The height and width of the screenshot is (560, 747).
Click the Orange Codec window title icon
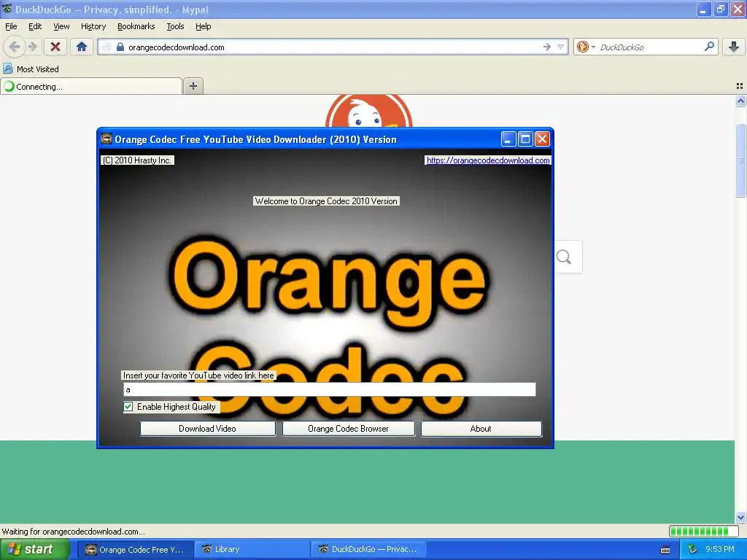tap(107, 139)
